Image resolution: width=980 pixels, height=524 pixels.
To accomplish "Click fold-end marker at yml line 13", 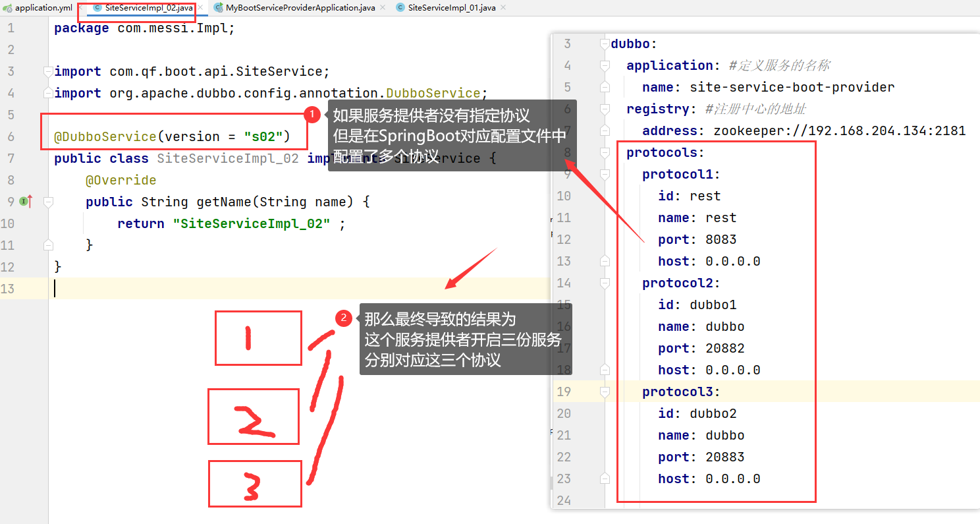I will pos(605,261).
